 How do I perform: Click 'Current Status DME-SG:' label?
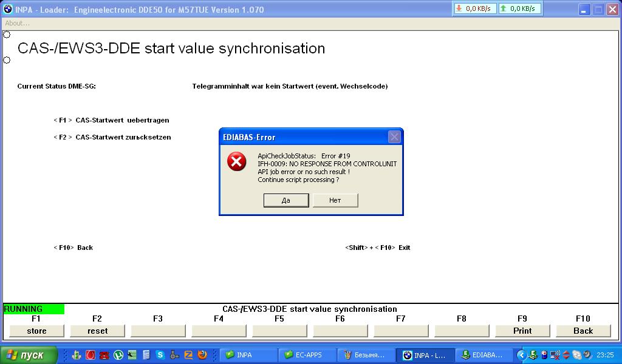[x=56, y=86]
